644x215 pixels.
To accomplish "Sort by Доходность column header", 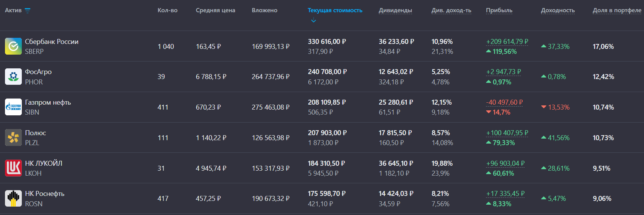I will [x=558, y=10].
